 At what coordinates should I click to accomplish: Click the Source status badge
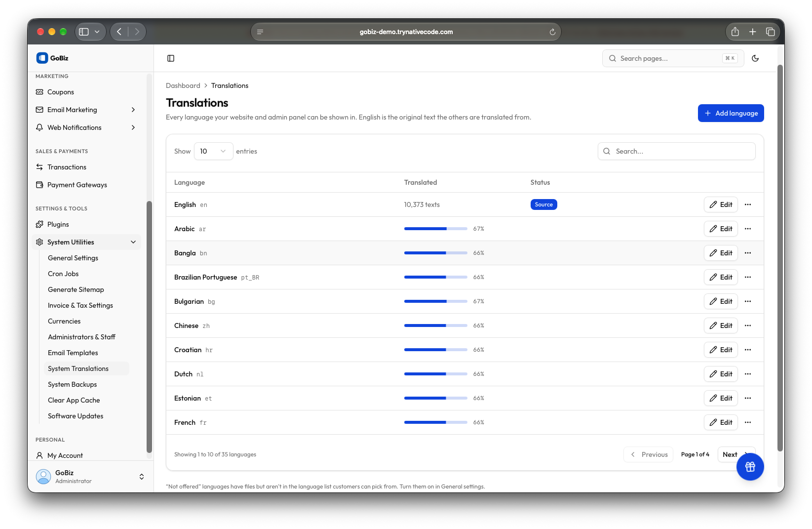[543, 204]
